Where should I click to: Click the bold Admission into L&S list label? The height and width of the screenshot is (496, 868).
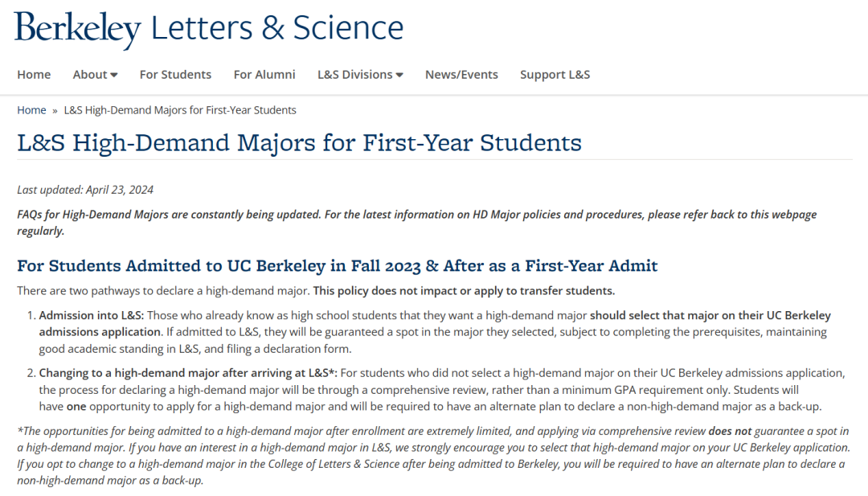92,315
